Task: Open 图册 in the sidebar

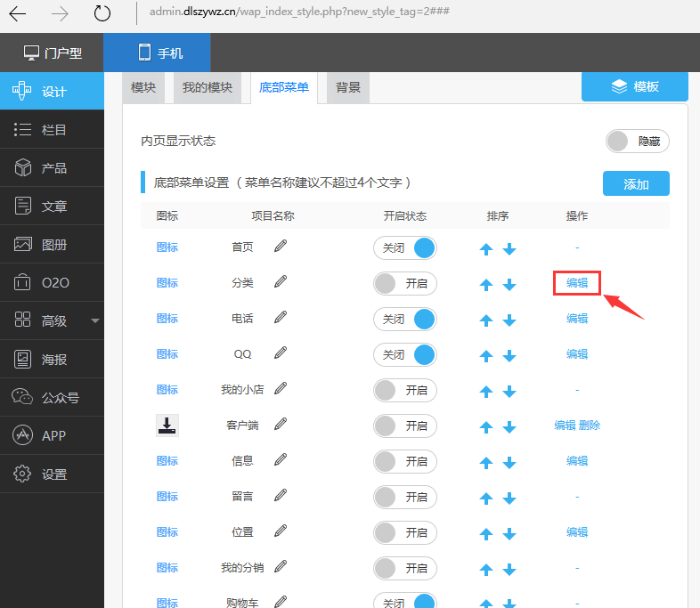Action: (52, 245)
